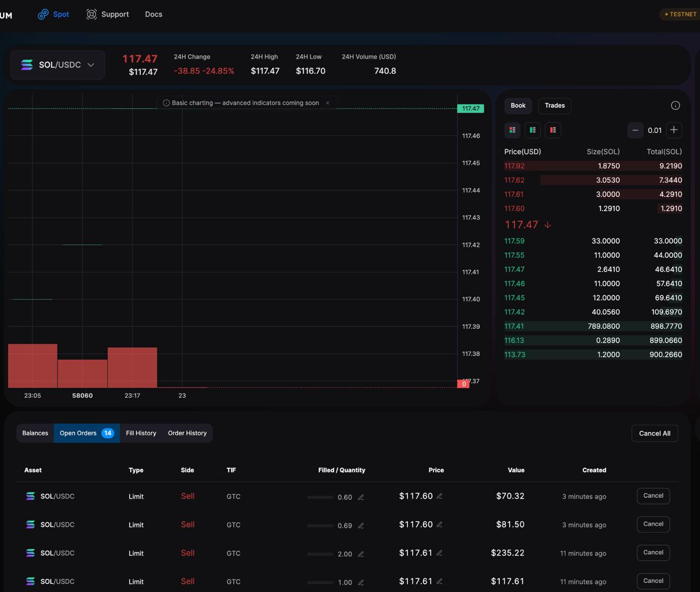Click the charting notice info icon
The image size is (700, 592).
click(x=166, y=103)
